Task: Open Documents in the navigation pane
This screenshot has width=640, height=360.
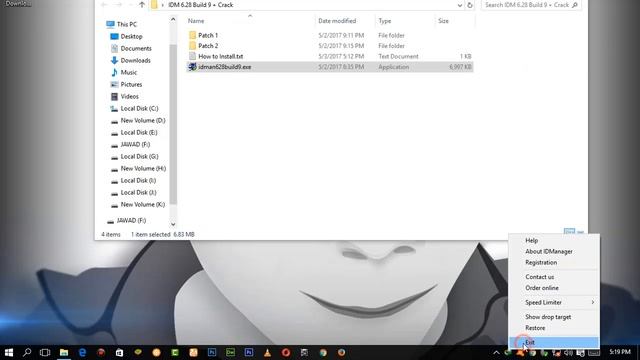Action: click(136, 48)
